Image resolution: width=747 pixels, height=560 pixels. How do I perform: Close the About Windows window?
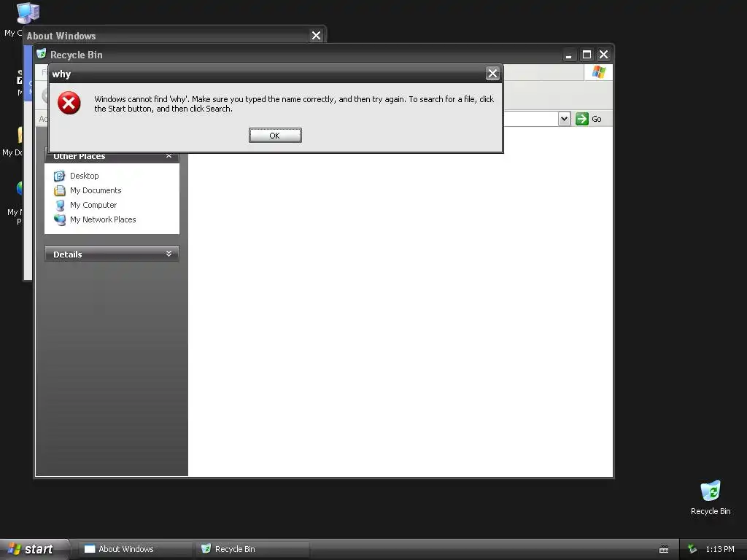pyautogui.click(x=316, y=36)
